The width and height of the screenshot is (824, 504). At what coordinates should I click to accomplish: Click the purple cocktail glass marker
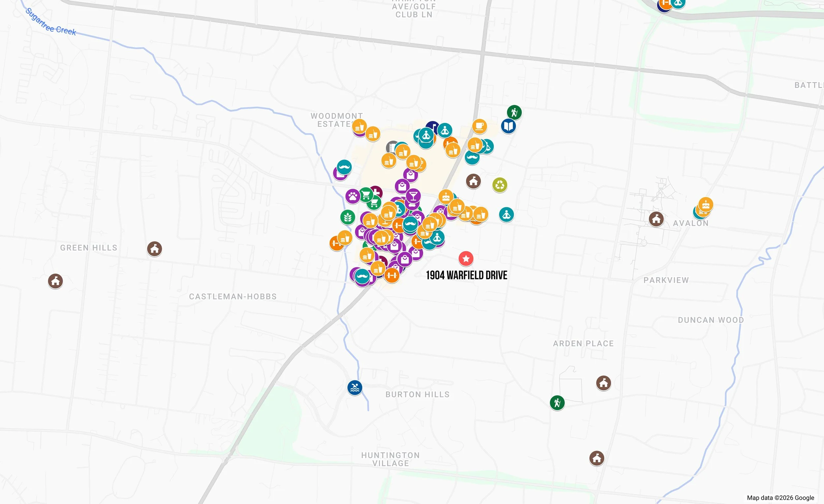[x=414, y=196]
